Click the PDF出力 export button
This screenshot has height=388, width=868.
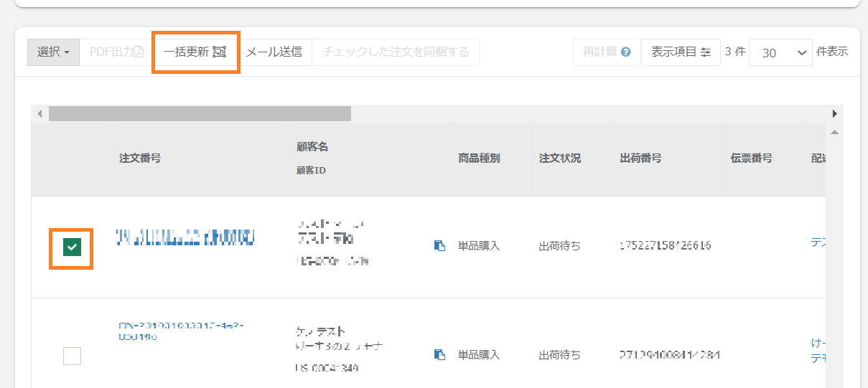116,52
